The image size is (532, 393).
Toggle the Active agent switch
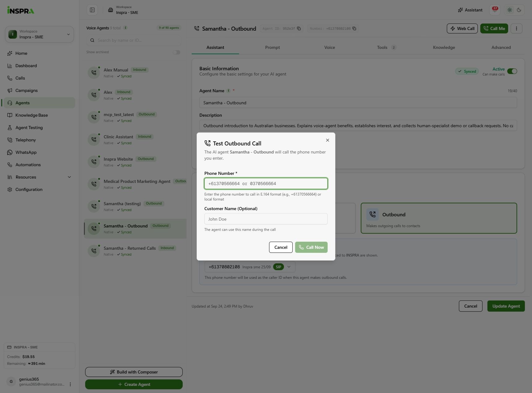[512, 71]
